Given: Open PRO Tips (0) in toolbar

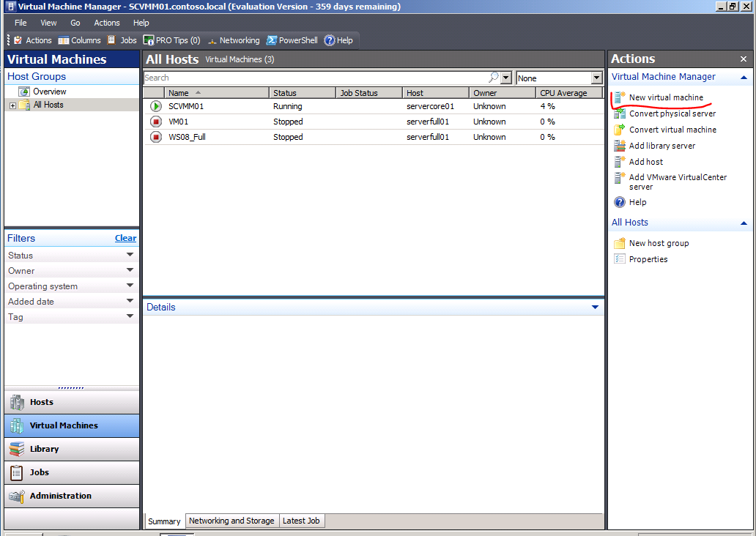Looking at the screenshot, I should [171, 40].
